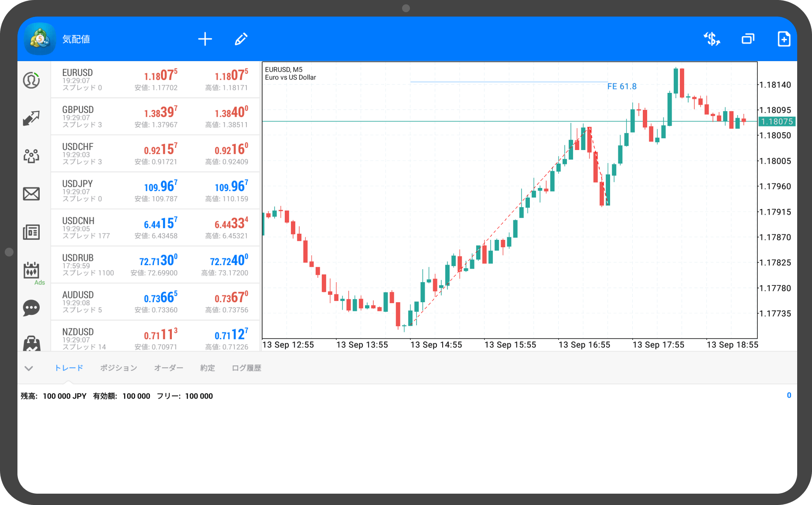Viewport: 812px width, 505px height.
Task: Open the community people sidebar icon
Action: [x=31, y=156]
